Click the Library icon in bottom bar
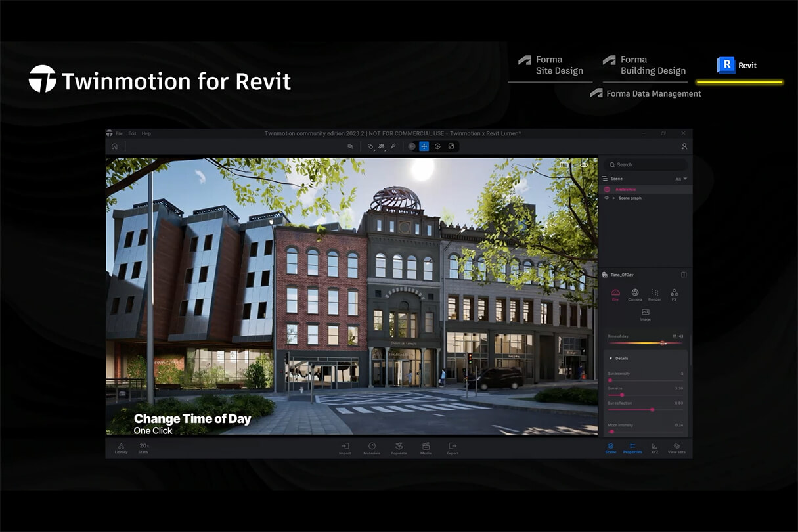Image resolution: width=798 pixels, height=532 pixels. point(121,448)
